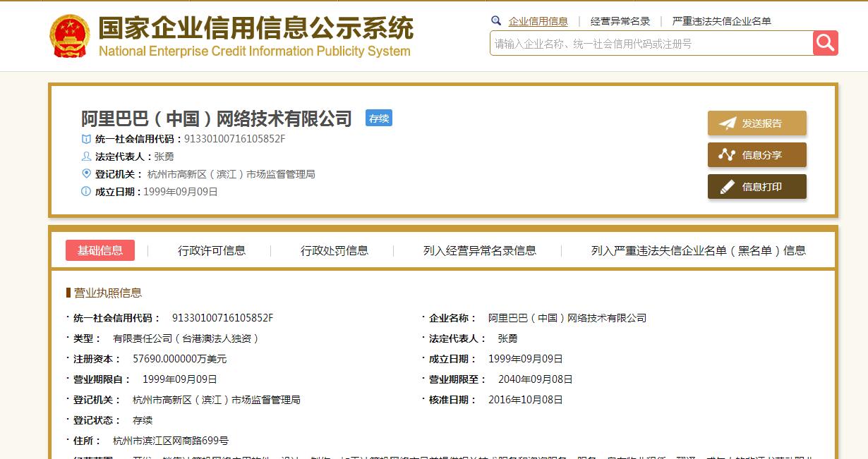This screenshot has height=459, width=868.
Task: Click the national emblem logo
Action: click(x=69, y=35)
